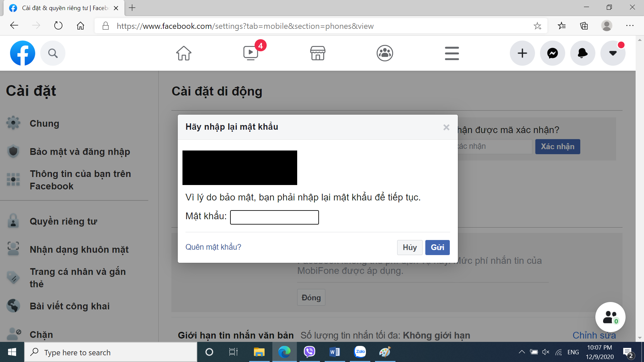Open Messenger chat icon

(552, 53)
